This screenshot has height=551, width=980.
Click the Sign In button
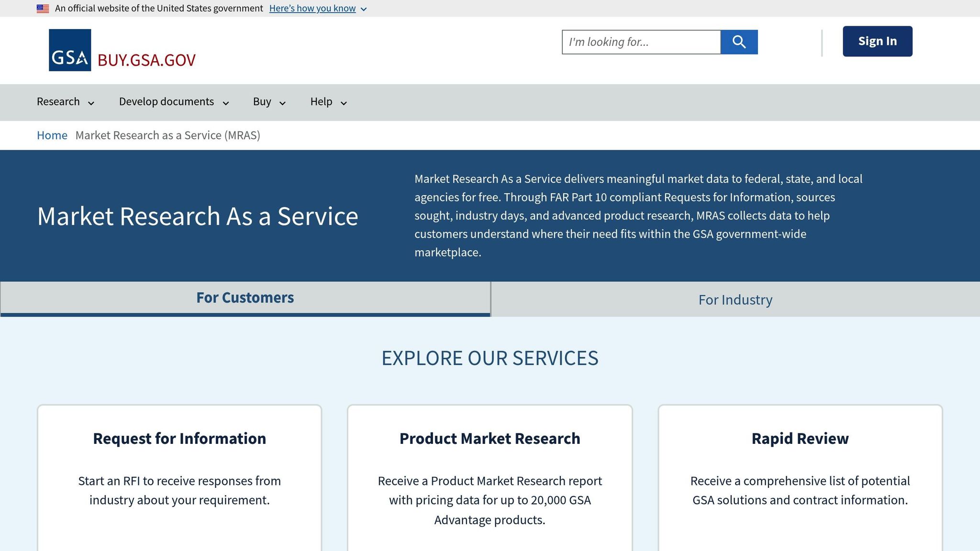coord(877,41)
